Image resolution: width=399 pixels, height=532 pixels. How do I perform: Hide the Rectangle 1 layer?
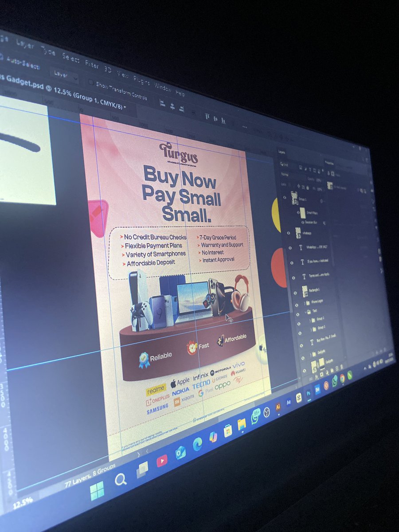[296, 292]
